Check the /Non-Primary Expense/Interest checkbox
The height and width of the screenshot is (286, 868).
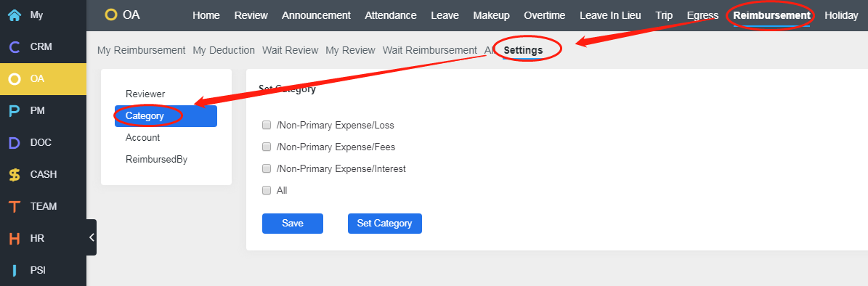[267, 168]
